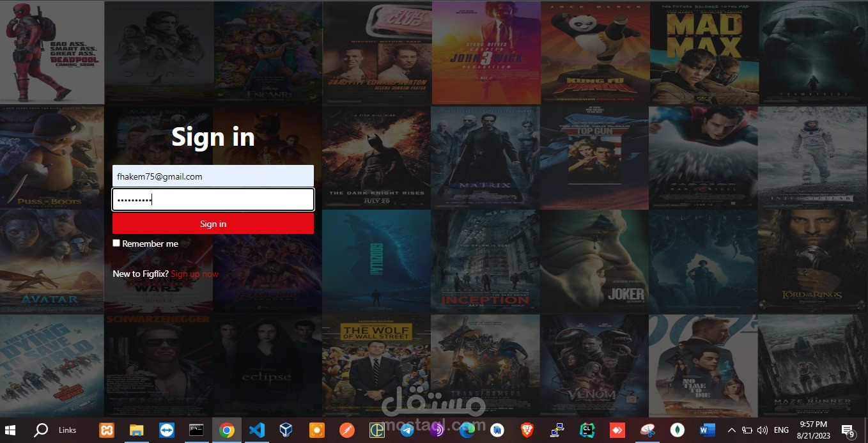868x443 pixels.
Task: Open Windows taskbar search
Action: 41,430
